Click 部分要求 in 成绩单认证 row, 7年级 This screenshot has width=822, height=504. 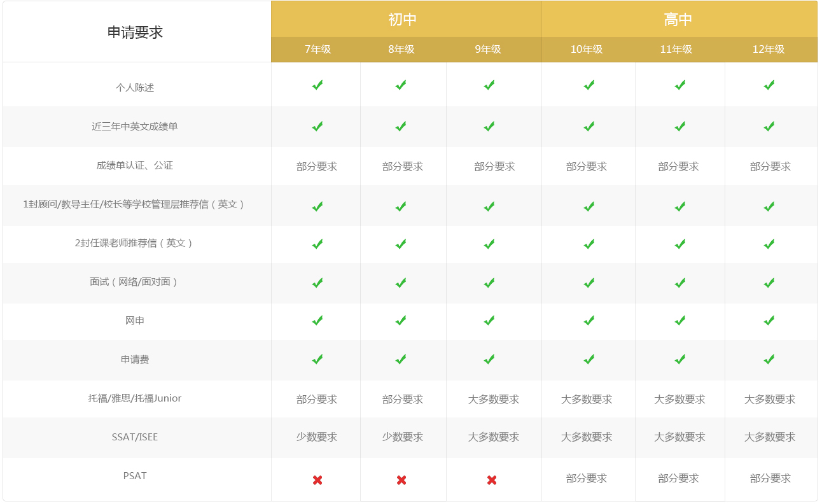click(317, 167)
